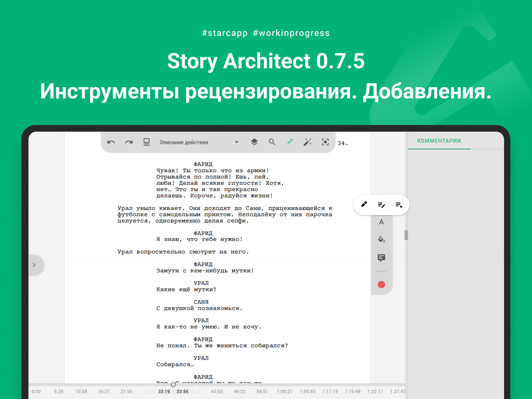Jump to 1:05:50 on the timeline

[x=307, y=391]
